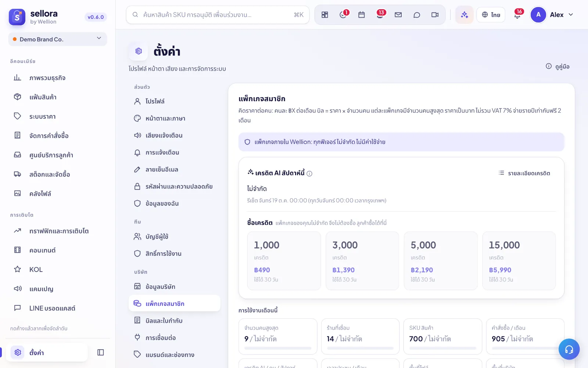Open แฟ้มสินค้า in sidebar

pos(58,97)
